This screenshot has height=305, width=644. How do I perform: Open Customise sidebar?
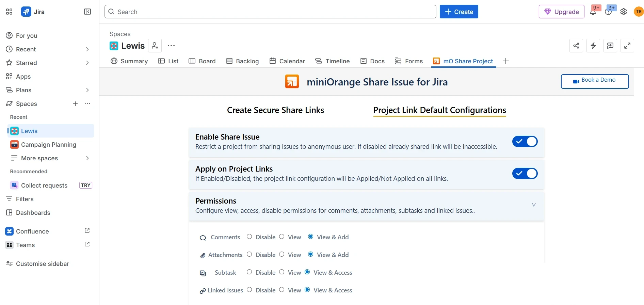click(x=37, y=263)
